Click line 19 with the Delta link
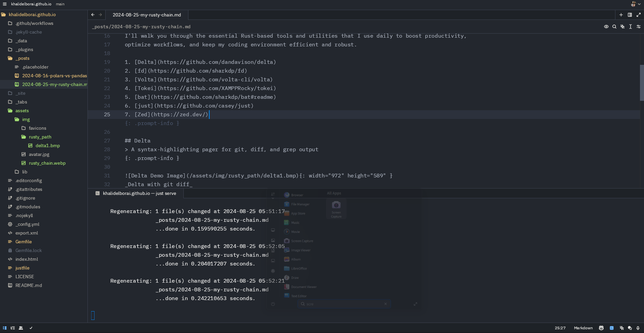Viewport: 644px width, 333px height. coord(200,62)
